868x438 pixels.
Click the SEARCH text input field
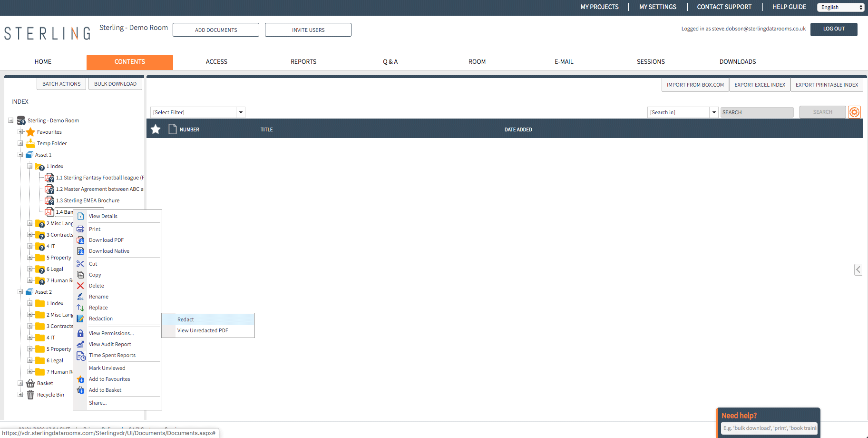(757, 112)
